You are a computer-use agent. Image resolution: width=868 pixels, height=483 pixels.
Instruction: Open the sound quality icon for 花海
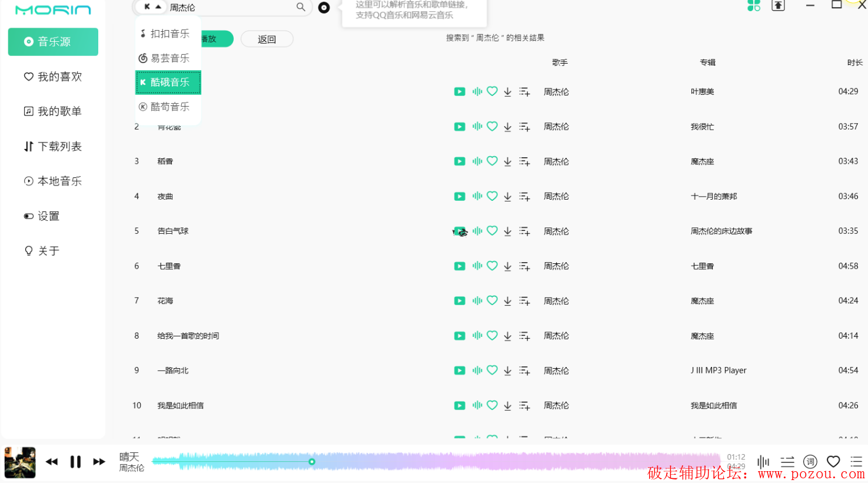pos(477,300)
